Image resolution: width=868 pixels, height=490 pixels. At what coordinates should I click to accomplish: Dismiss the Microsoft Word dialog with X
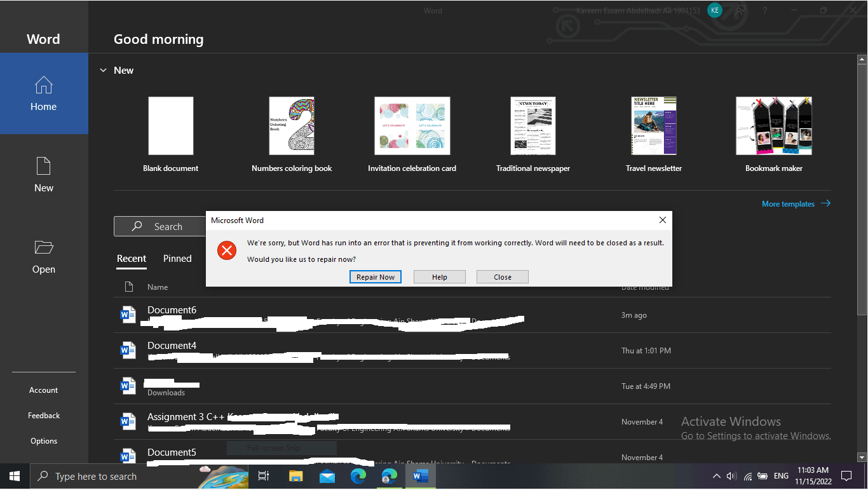click(663, 220)
